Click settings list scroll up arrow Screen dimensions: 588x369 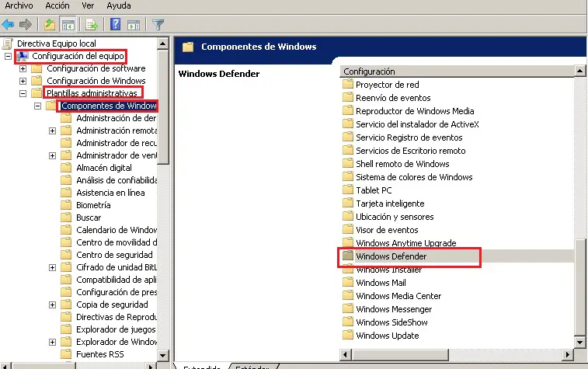pos(579,71)
